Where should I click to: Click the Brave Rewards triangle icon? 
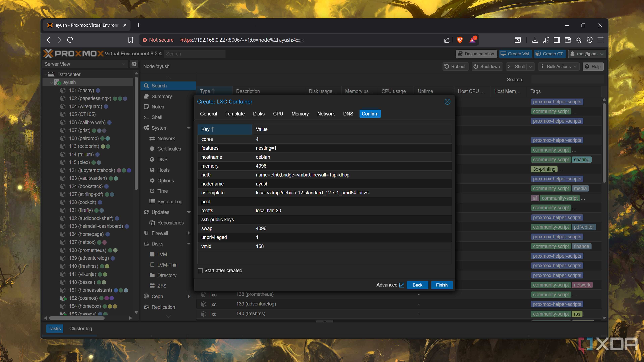tap(472, 40)
